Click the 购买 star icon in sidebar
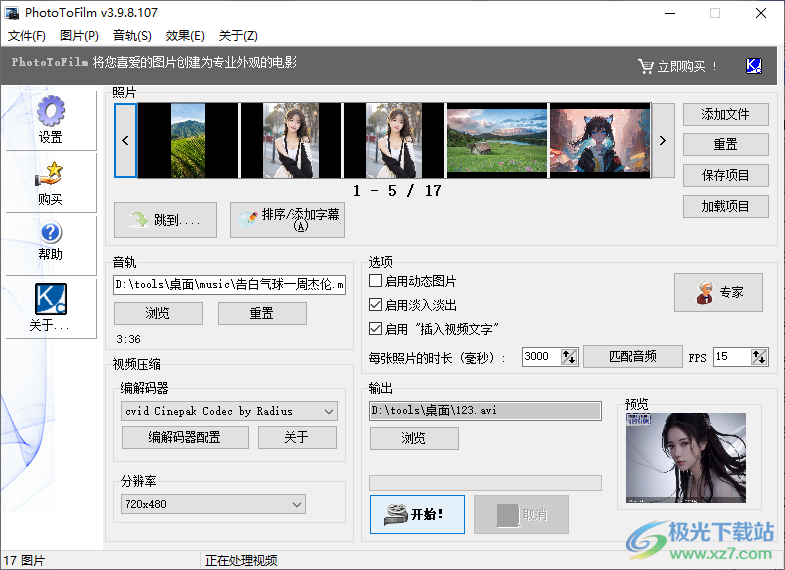This screenshot has width=785, height=570. (x=50, y=174)
